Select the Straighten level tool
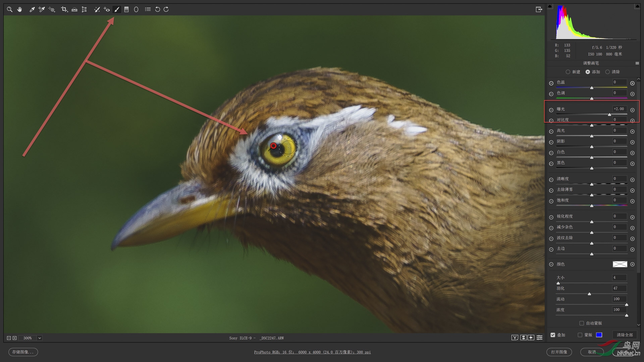Image resolution: width=644 pixels, height=362 pixels. point(74,9)
